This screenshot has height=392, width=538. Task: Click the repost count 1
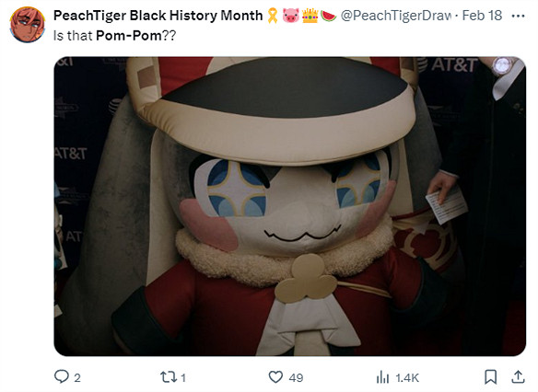pyautogui.click(x=183, y=377)
